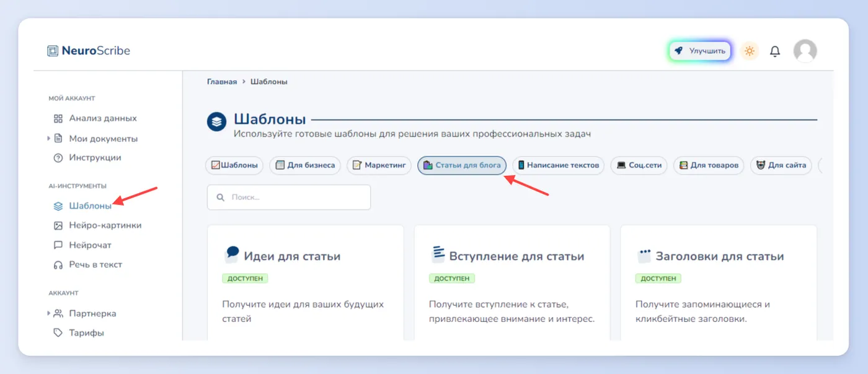This screenshot has width=868, height=374.
Task: Click the headphones icon for Речь в текст
Action: point(58,265)
